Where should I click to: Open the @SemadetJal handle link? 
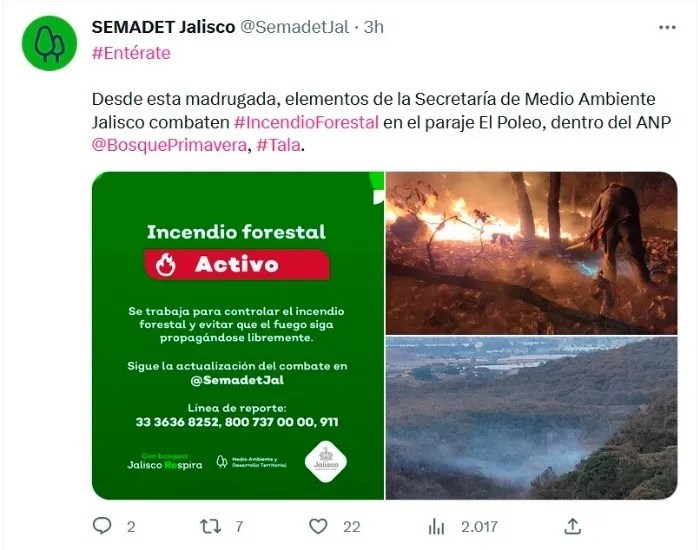[295, 27]
